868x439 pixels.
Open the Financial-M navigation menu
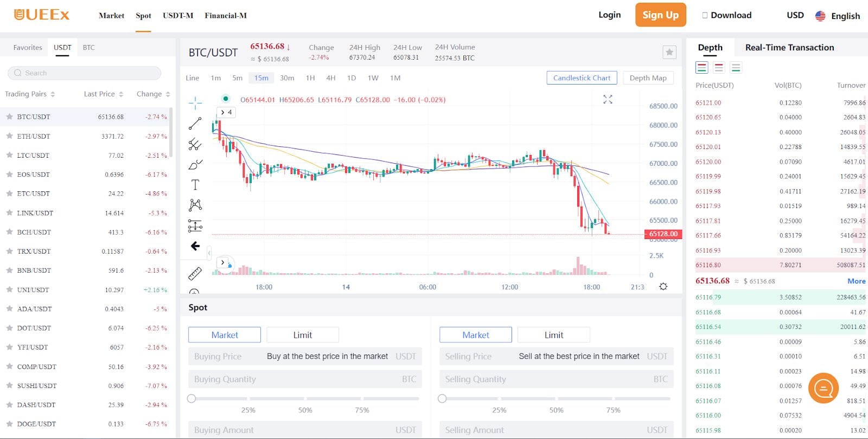pyautogui.click(x=226, y=16)
